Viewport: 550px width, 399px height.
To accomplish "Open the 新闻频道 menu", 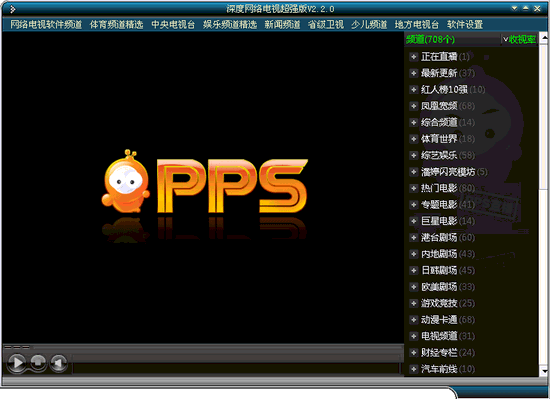I will coord(282,24).
